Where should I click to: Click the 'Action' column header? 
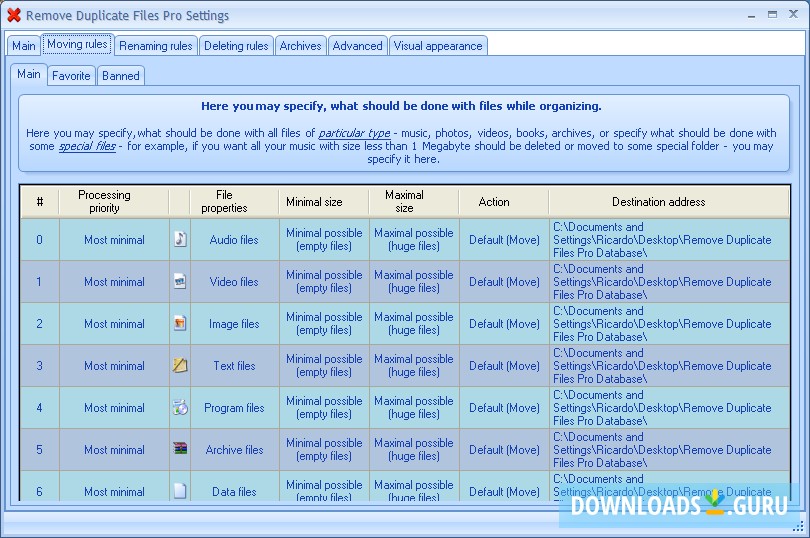pyautogui.click(x=504, y=202)
